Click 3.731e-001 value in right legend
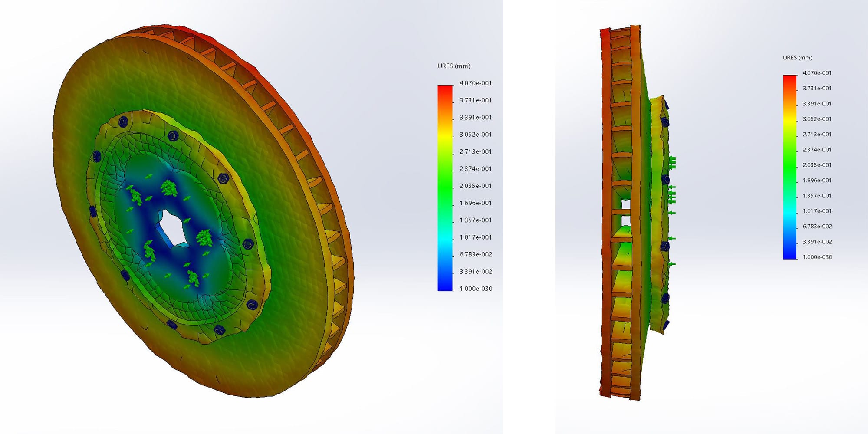 [817, 88]
